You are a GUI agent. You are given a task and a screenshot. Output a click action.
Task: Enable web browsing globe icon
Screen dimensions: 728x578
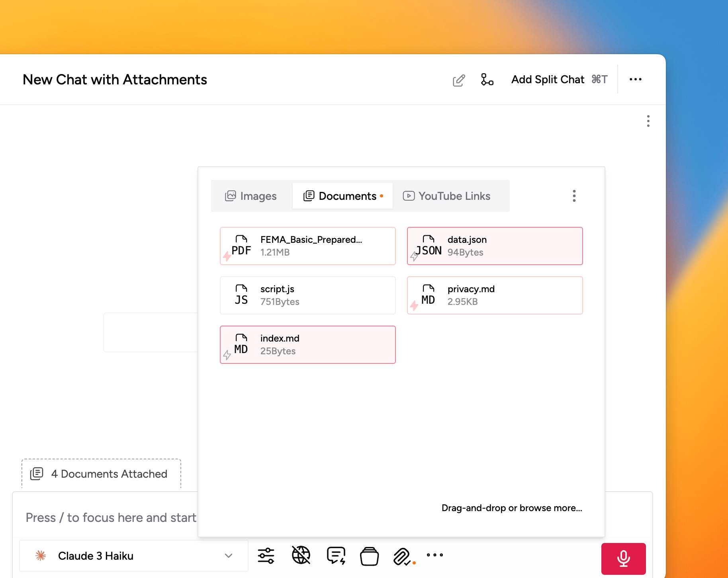coord(301,555)
